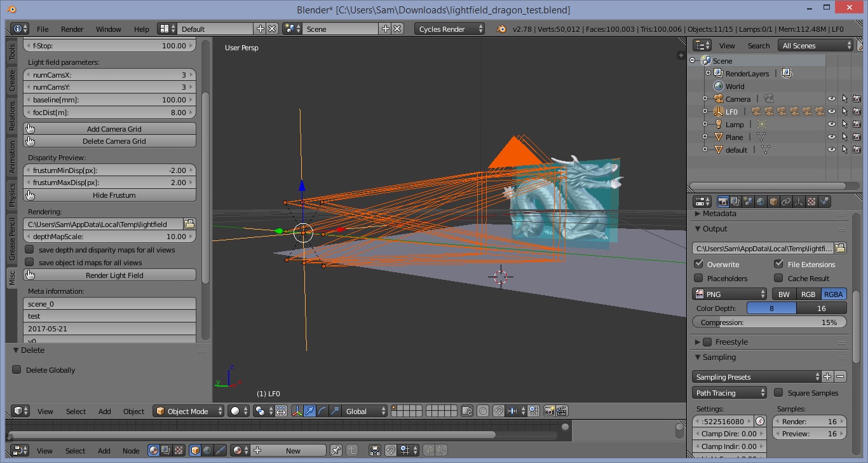The width and height of the screenshot is (868, 463).
Task: Open the Render menu in the info header
Action: 72,29
